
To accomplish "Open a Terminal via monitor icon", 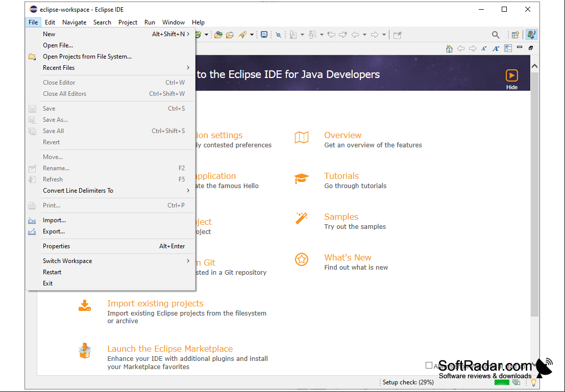I will click(x=264, y=35).
